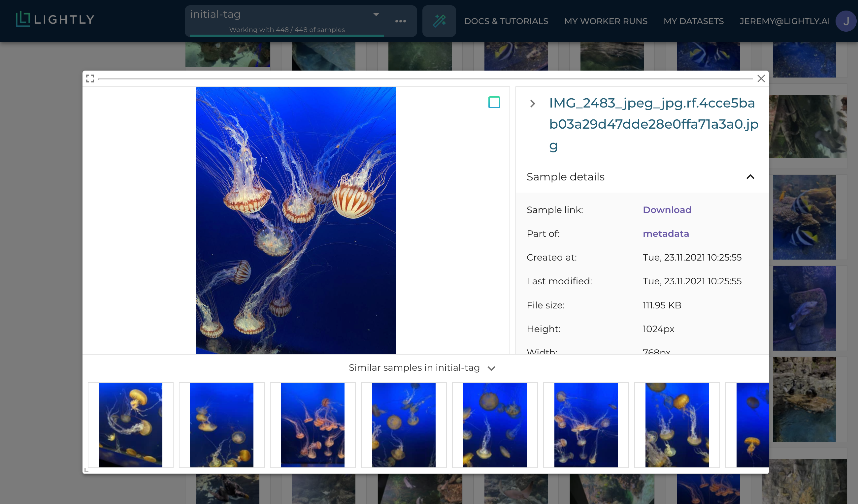The width and height of the screenshot is (858, 504).
Task: Select the sample using the teal checkbox
Action: [494, 103]
